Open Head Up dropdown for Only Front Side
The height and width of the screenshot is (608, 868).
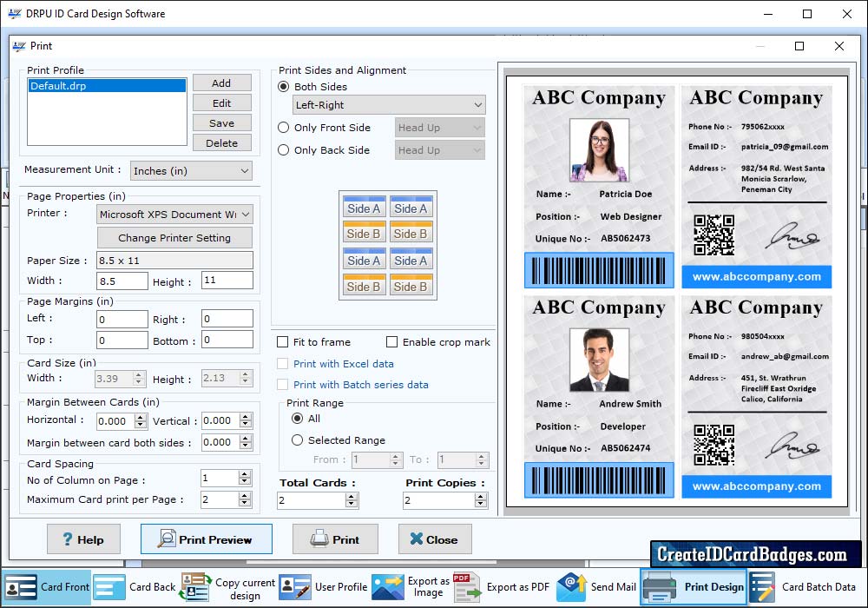(440, 128)
